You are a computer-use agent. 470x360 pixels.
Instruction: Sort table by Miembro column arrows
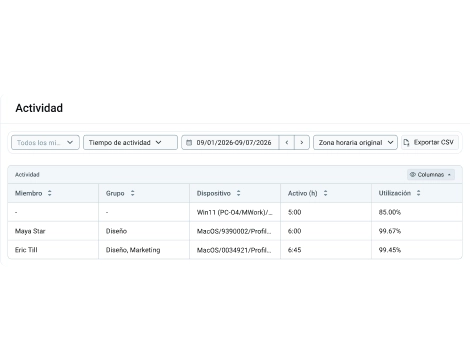point(50,193)
